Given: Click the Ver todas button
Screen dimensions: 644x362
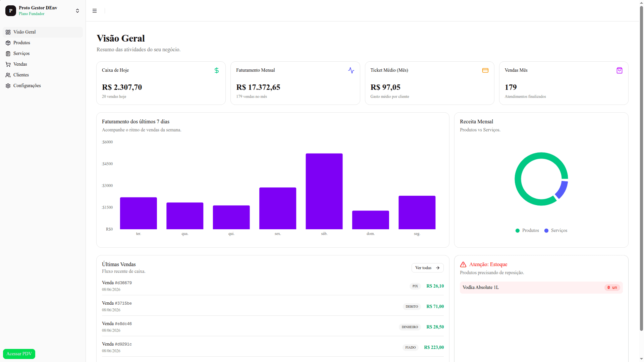Looking at the screenshot, I should tap(427, 268).
